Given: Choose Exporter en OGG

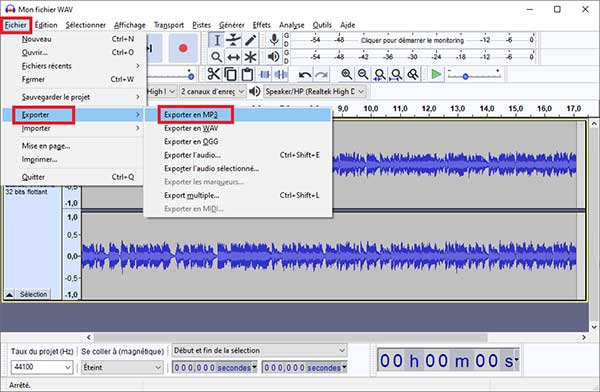Looking at the screenshot, I should 238,142.
